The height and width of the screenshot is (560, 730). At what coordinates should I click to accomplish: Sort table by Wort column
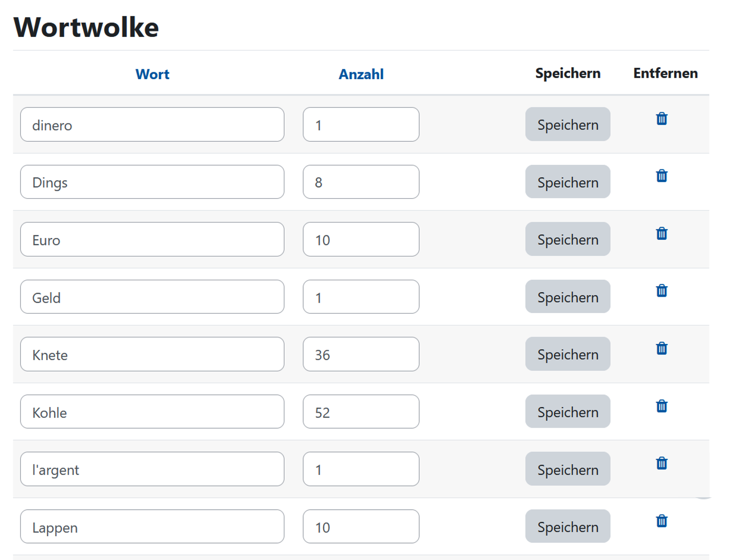152,74
